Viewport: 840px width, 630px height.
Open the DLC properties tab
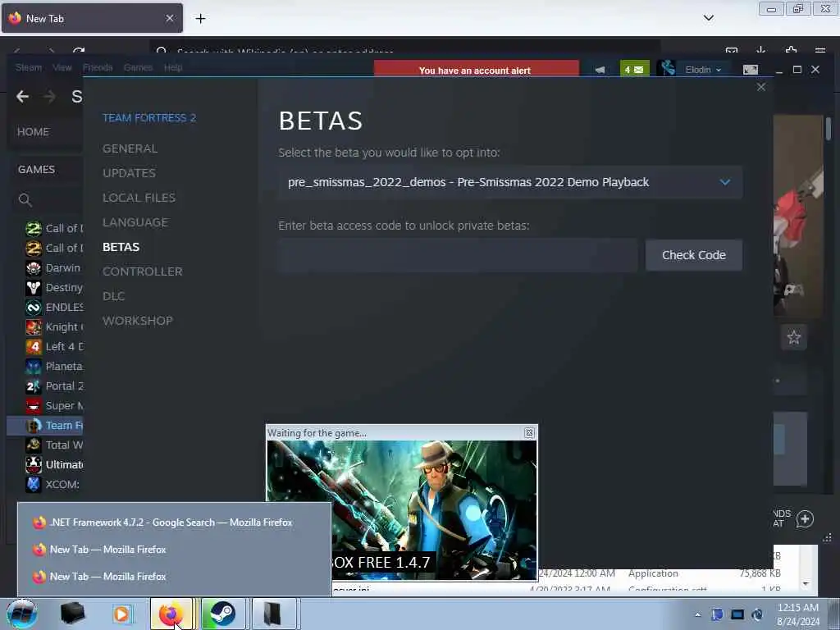[113, 296]
